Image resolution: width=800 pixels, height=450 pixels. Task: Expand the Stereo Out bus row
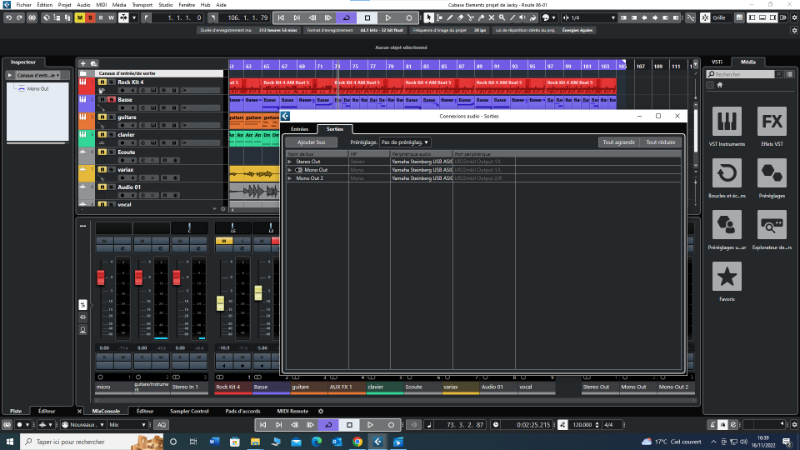[290, 160]
